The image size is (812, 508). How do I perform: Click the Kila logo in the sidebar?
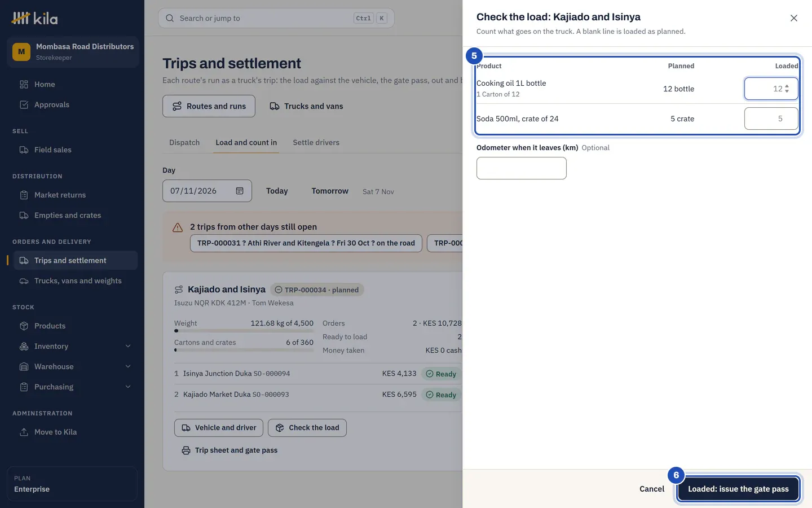pos(35,18)
